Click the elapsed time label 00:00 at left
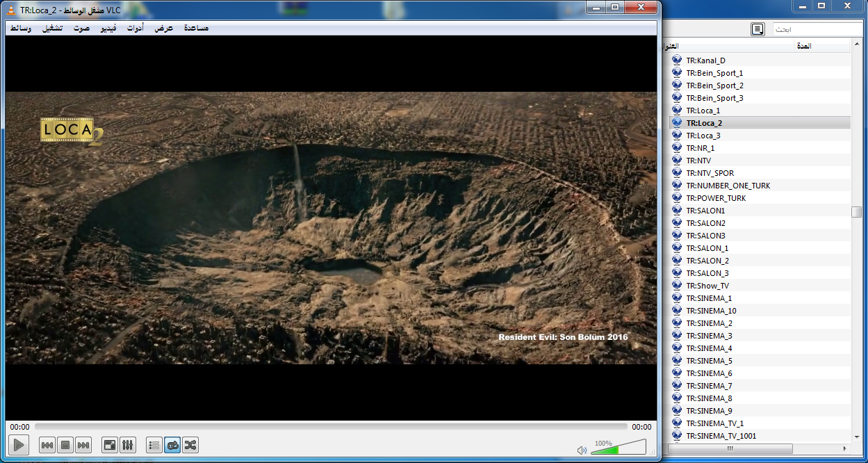Image resolution: width=868 pixels, height=463 pixels. pyautogui.click(x=20, y=427)
